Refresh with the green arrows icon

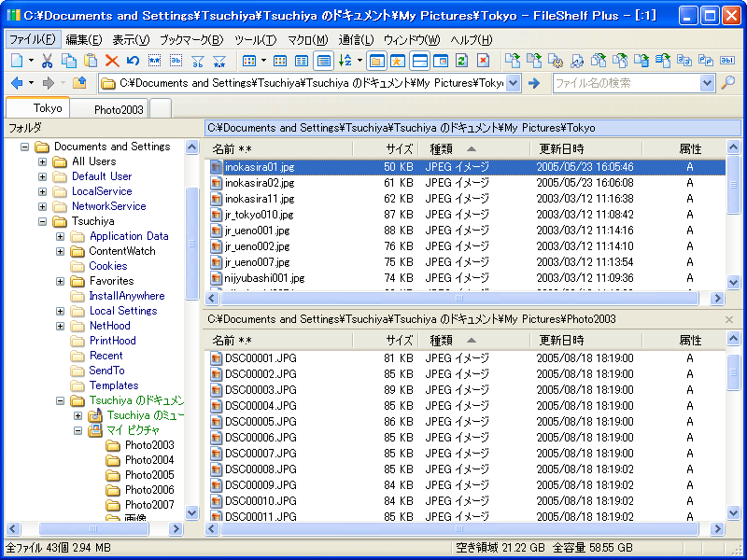(x=461, y=61)
